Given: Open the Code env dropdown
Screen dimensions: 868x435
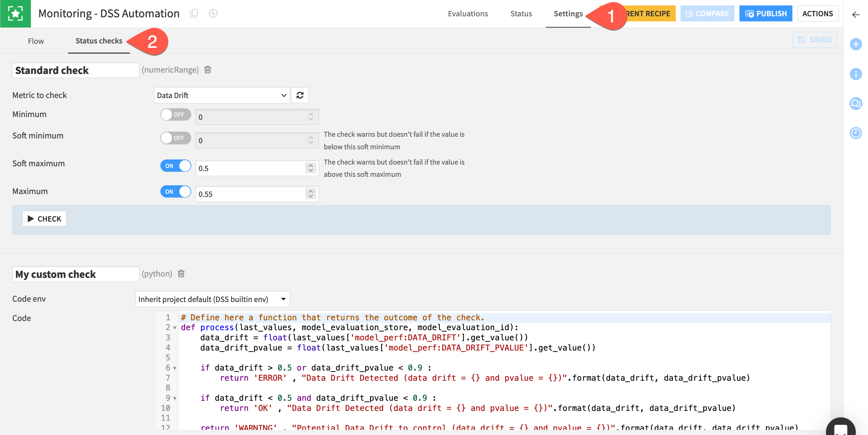Looking at the screenshot, I should click(x=213, y=299).
